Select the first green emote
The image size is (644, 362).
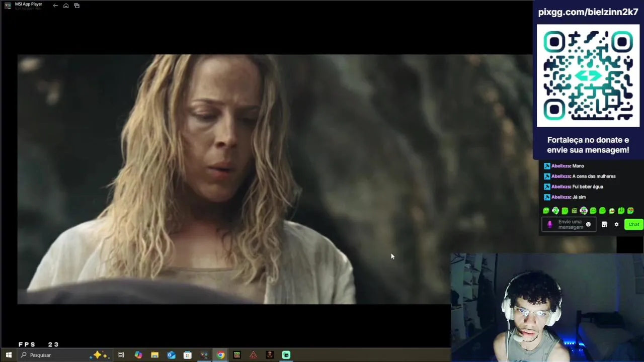coord(546,211)
